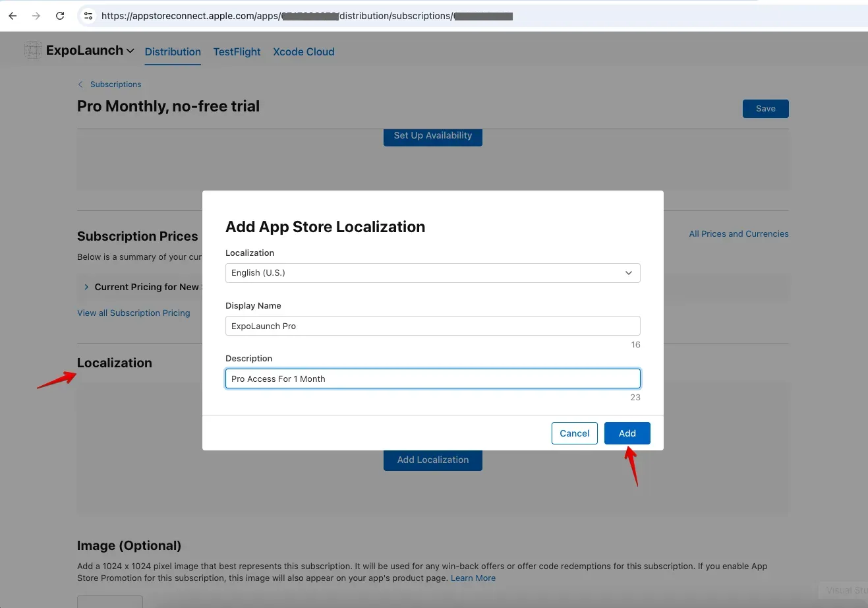Click the browser address bar URL
Screen dimensions: 868x608
pyautogui.click(x=306, y=16)
